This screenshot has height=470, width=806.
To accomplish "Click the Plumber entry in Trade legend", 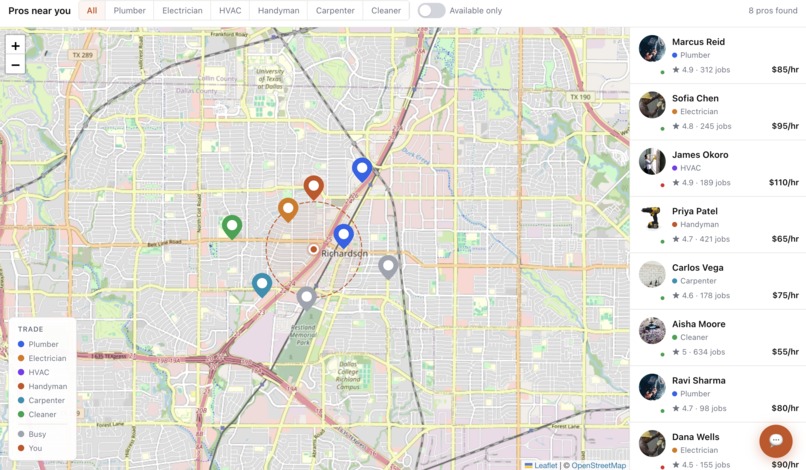I will 39,345.
